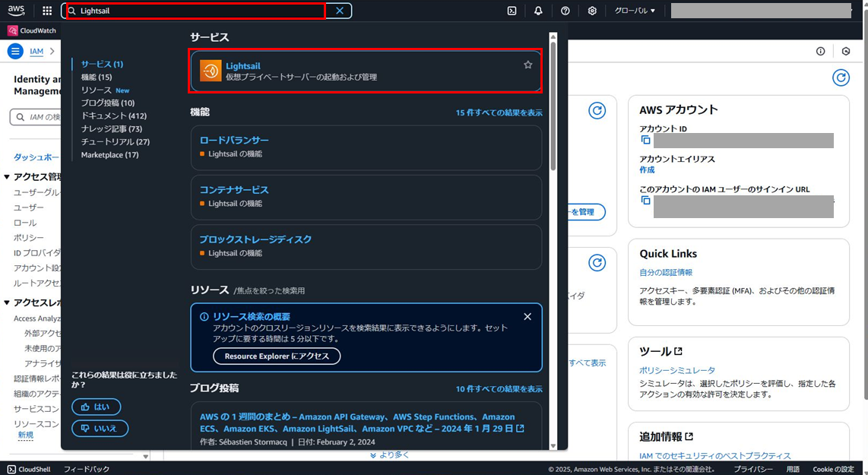Refresh the IAM dashboard with the circular arrow

(x=841, y=78)
